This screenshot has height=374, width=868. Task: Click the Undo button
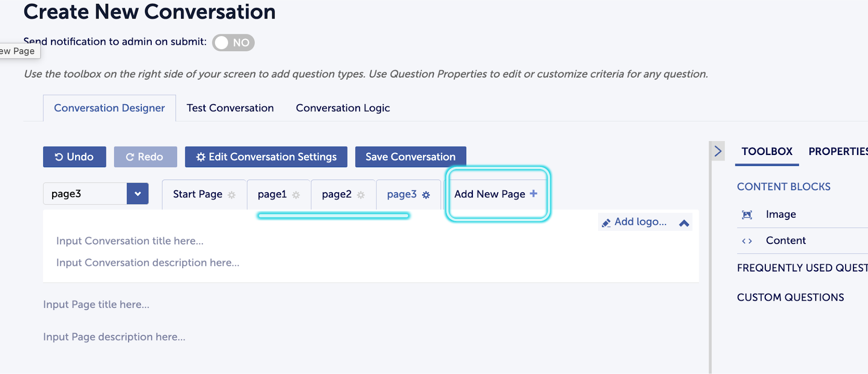[75, 157]
